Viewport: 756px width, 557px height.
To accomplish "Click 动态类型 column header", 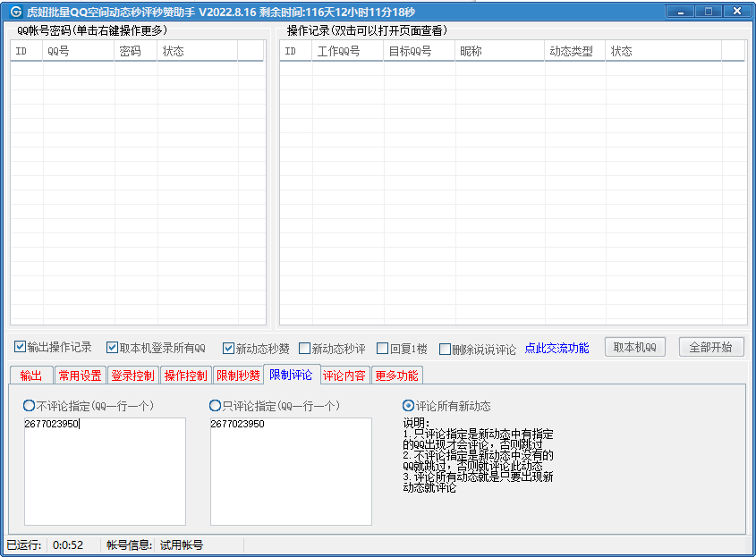I will coord(575,51).
